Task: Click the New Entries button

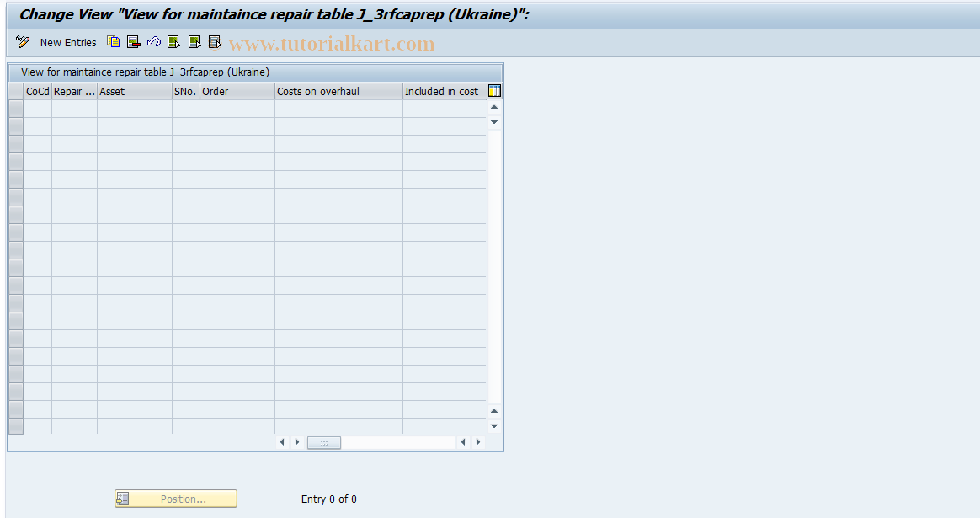Action: pyautogui.click(x=68, y=43)
